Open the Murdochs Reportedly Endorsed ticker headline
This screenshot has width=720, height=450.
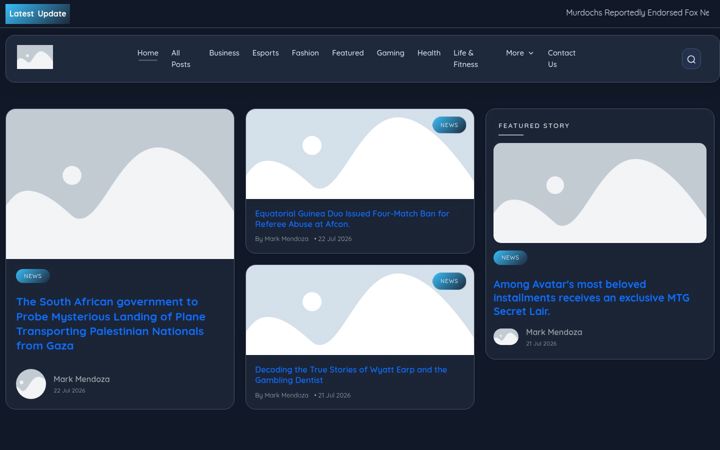click(x=638, y=13)
